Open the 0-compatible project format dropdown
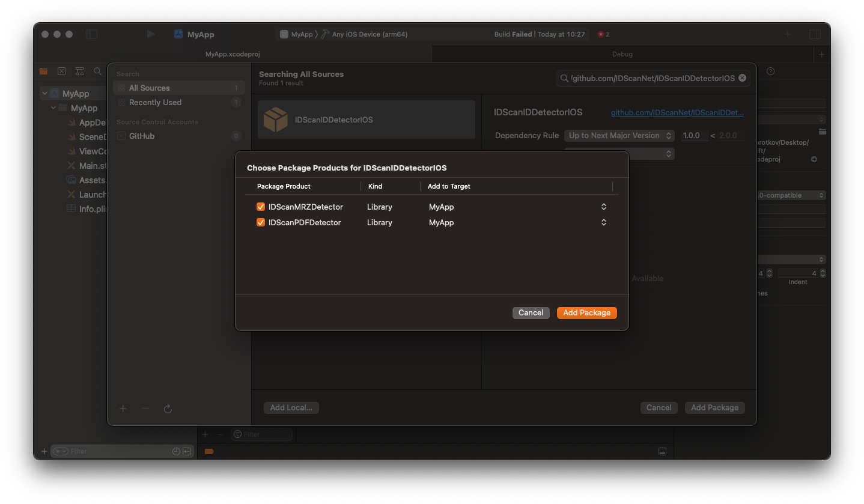The image size is (864, 504). (x=791, y=195)
